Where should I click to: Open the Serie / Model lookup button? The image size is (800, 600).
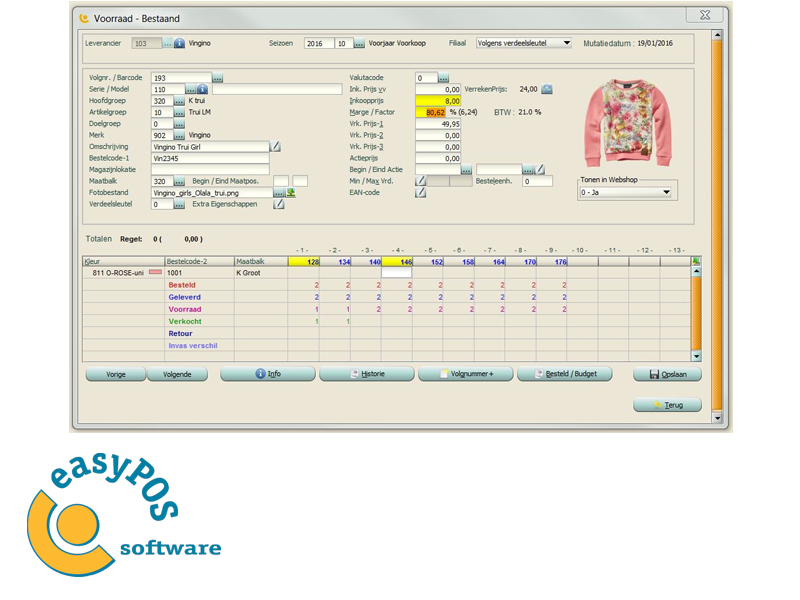[x=190, y=89]
